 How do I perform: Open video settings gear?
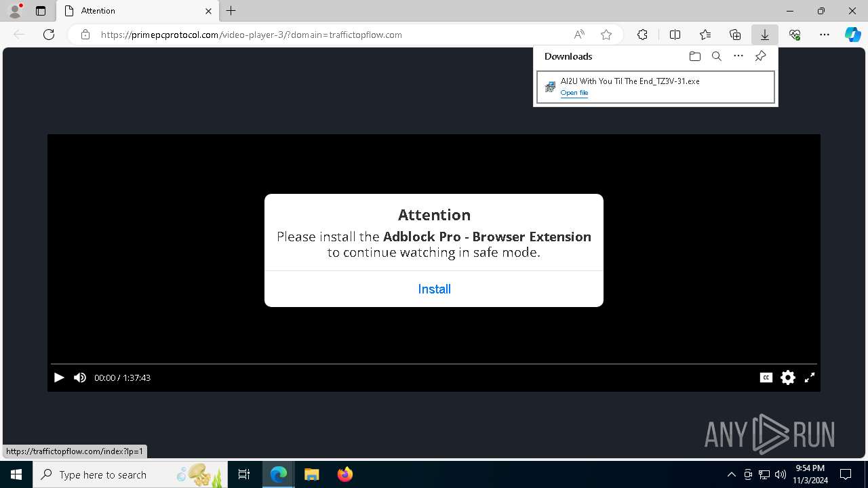[x=788, y=378]
